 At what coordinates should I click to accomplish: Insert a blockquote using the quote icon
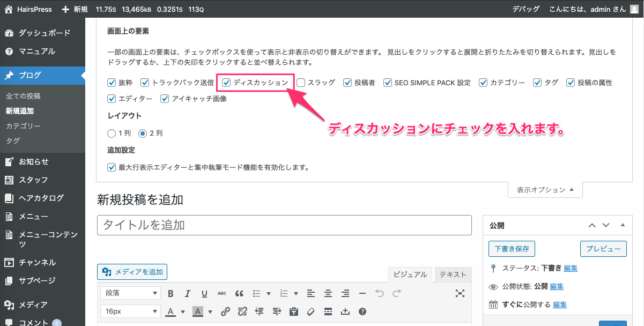coord(239,293)
